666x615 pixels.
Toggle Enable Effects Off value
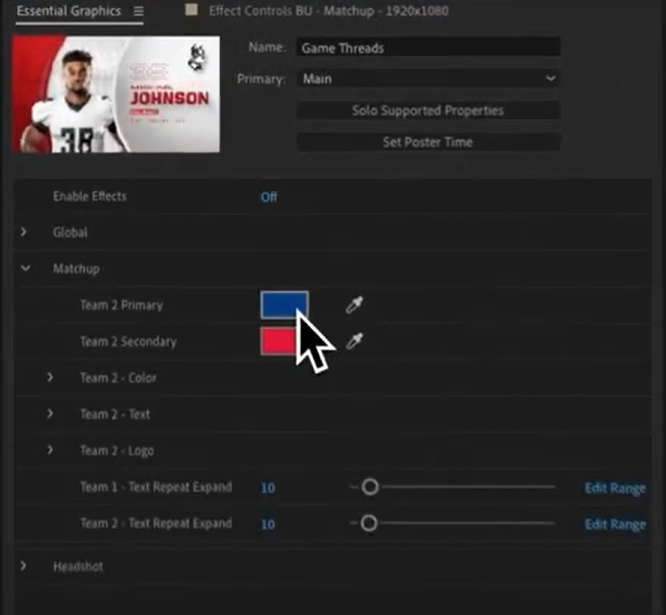coord(269,197)
